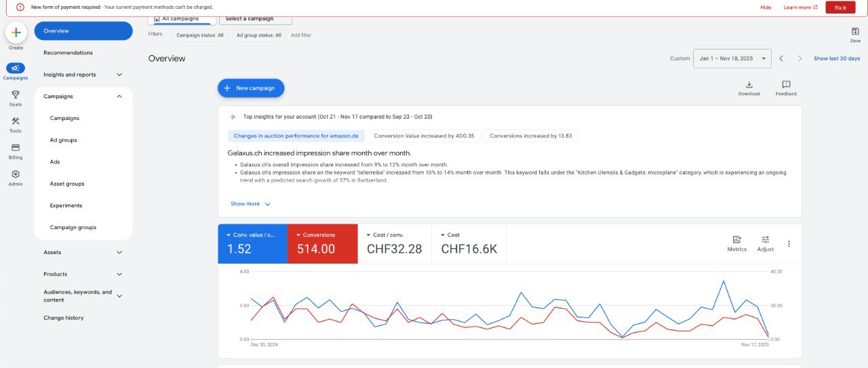This screenshot has width=868, height=368.
Task: Open the chart three-dot more menu
Action: coord(789,244)
